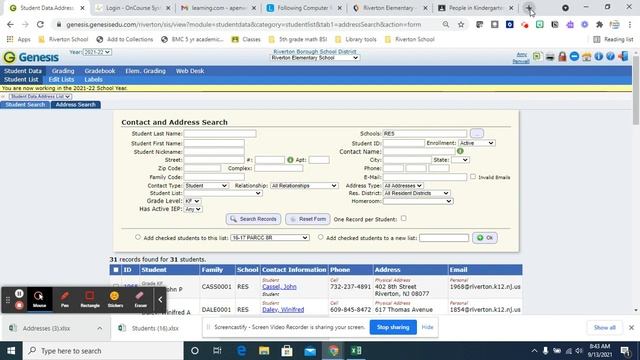
Task: Open the Daley, Winifred contact link
Action: coord(283,310)
